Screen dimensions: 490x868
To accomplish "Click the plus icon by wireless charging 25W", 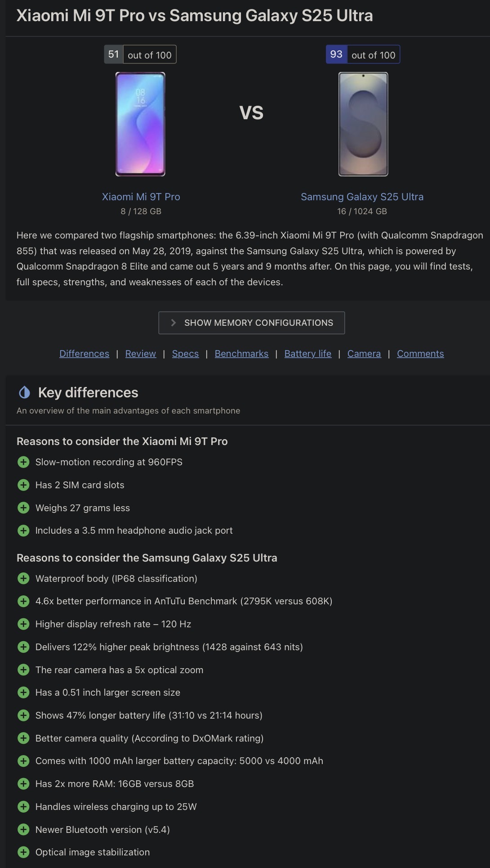I will point(23,807).
